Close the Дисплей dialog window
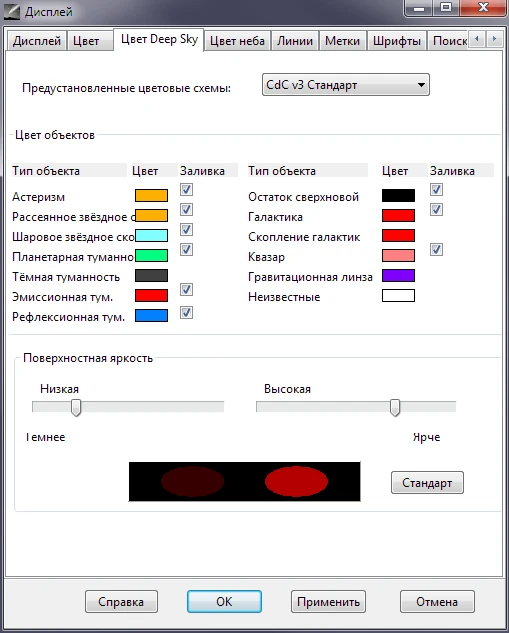Screen dimensions: 509x633 tap(483, 8)
